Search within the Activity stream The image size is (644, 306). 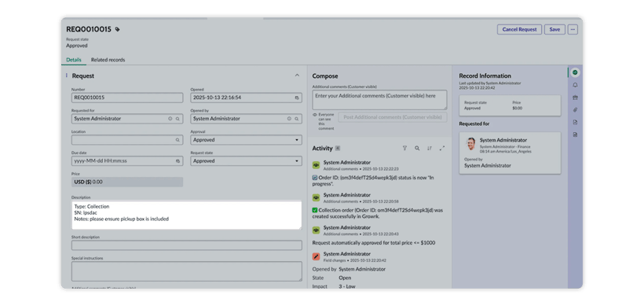(417, 148)
